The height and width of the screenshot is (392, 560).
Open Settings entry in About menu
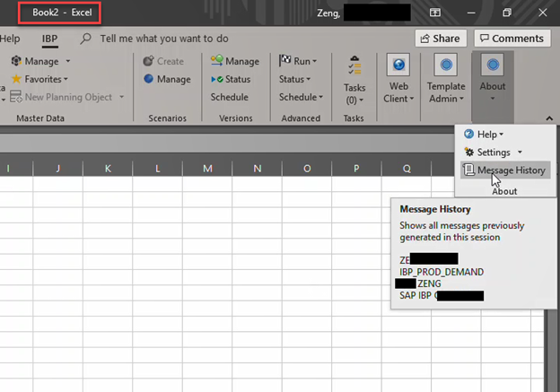(494, 152)
